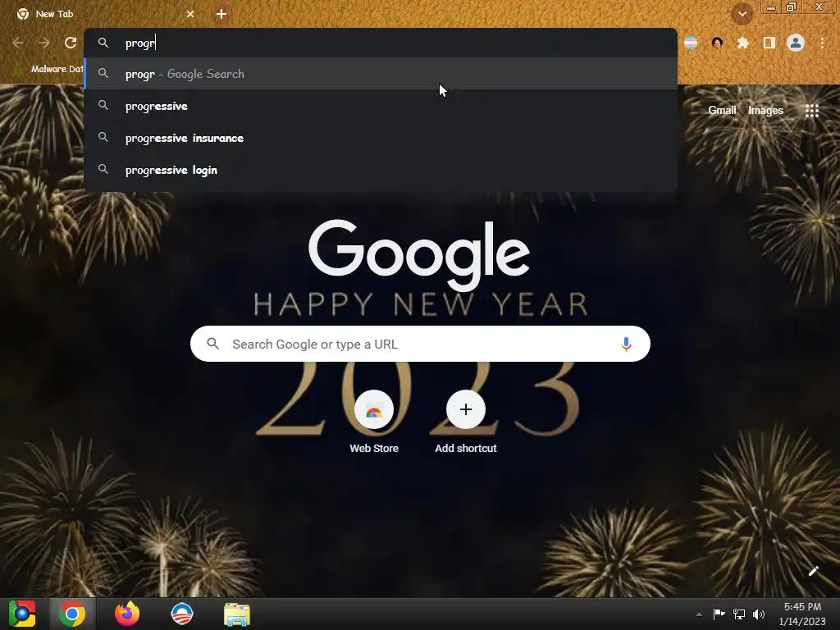Screen dimensions: 840x630
Task: Click the striped flag extension icon
Action: 691,43
